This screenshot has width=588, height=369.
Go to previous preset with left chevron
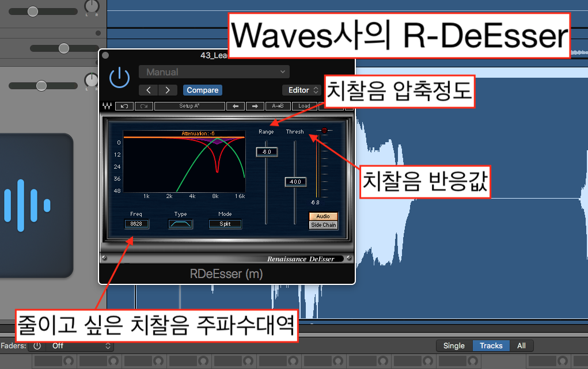coord(149,90)
